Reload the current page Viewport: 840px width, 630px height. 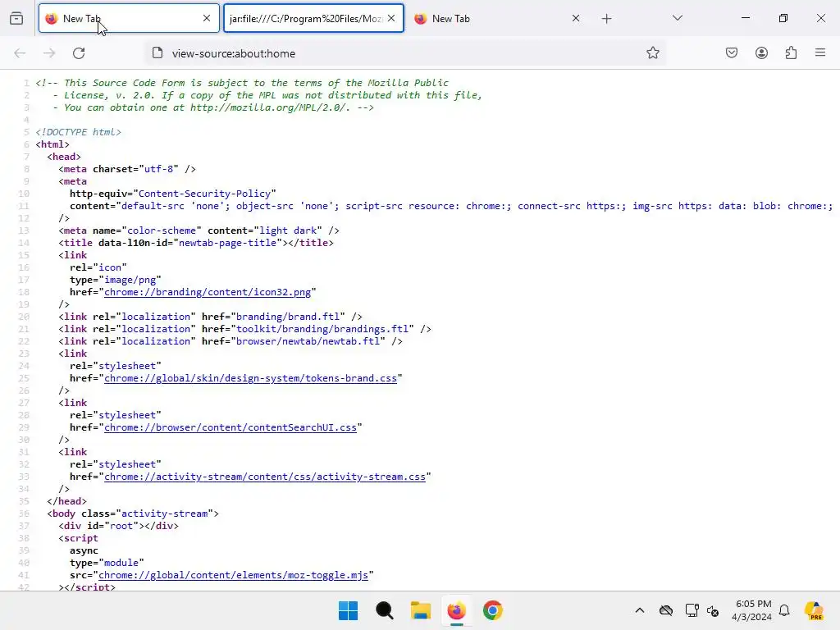pos(79,53)
